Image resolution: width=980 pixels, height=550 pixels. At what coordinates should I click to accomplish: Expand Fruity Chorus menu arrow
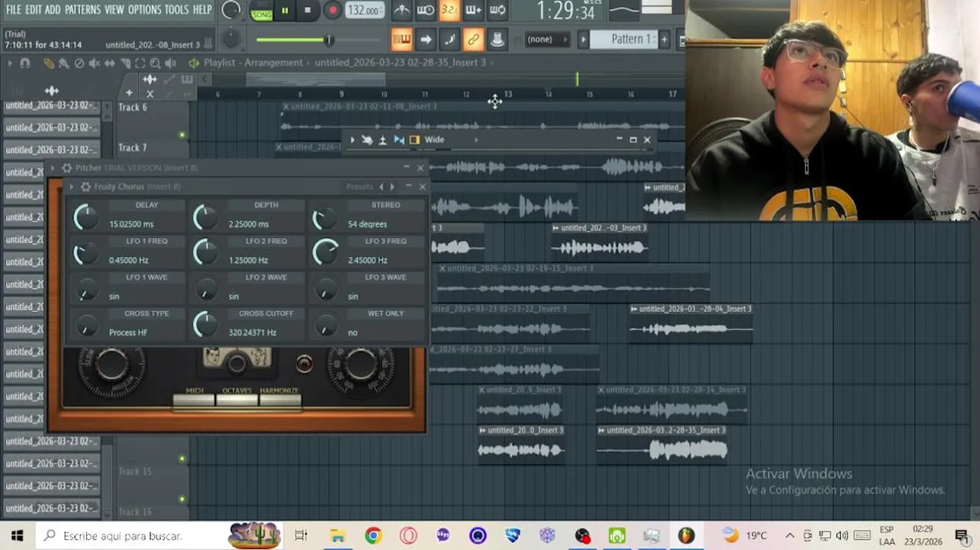click(72, 186)
